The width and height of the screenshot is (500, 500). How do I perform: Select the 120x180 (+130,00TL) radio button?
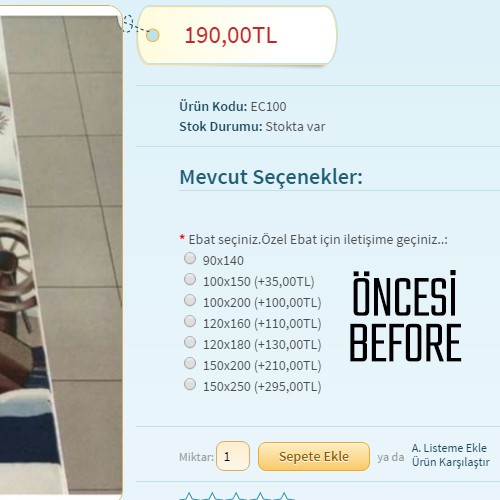click(x=190, y=342)
